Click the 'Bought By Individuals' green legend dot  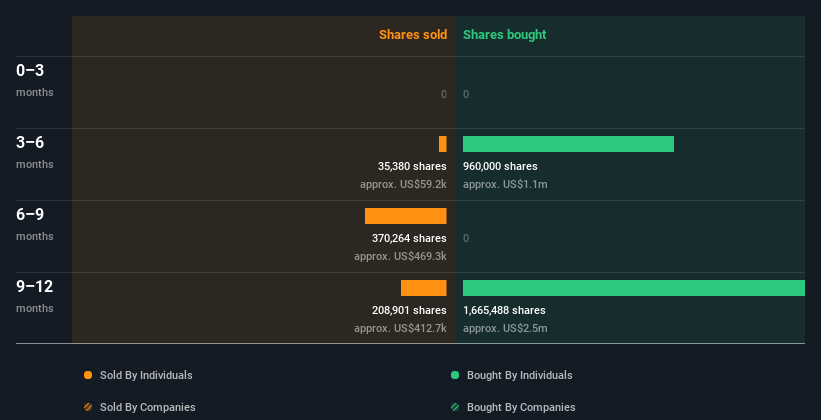point(455,375)
